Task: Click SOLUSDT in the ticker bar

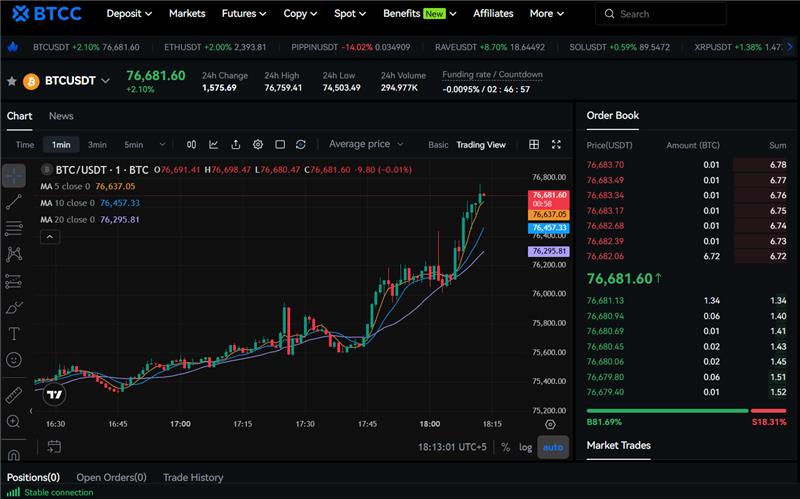Action: coord(619,47)
